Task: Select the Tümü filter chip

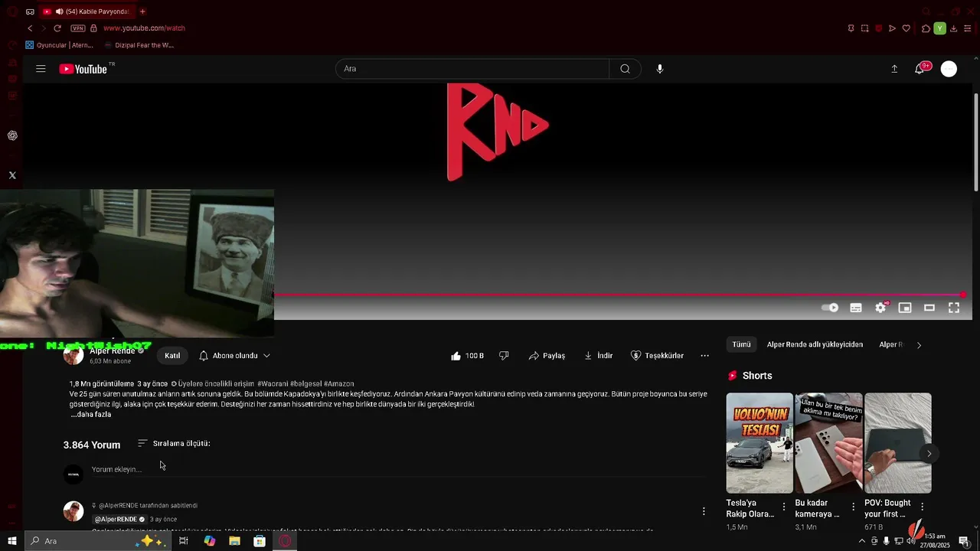Action: (x=741, y=345)
